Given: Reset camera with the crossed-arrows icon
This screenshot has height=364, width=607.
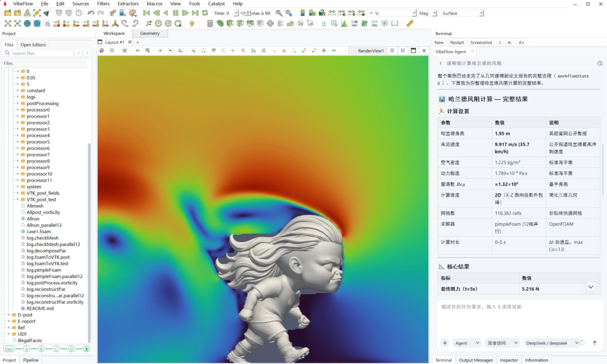Looking at the screenshot, I should click(x=8, y=24).
